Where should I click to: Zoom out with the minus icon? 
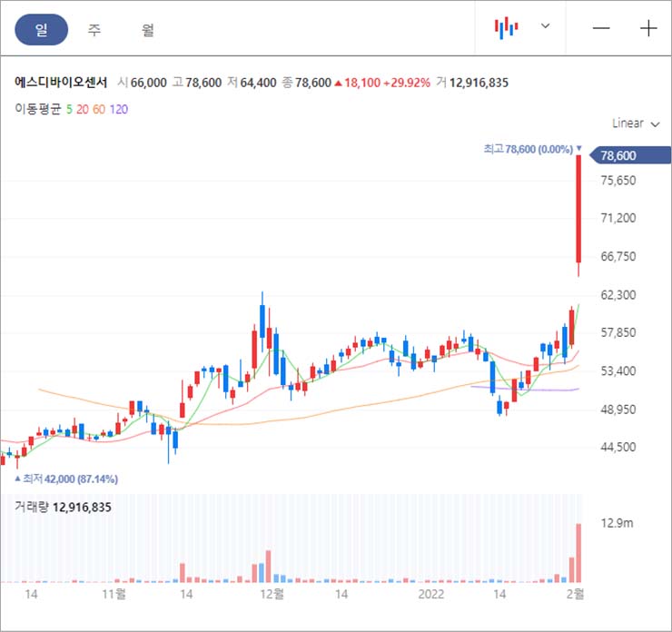[601, 28]
